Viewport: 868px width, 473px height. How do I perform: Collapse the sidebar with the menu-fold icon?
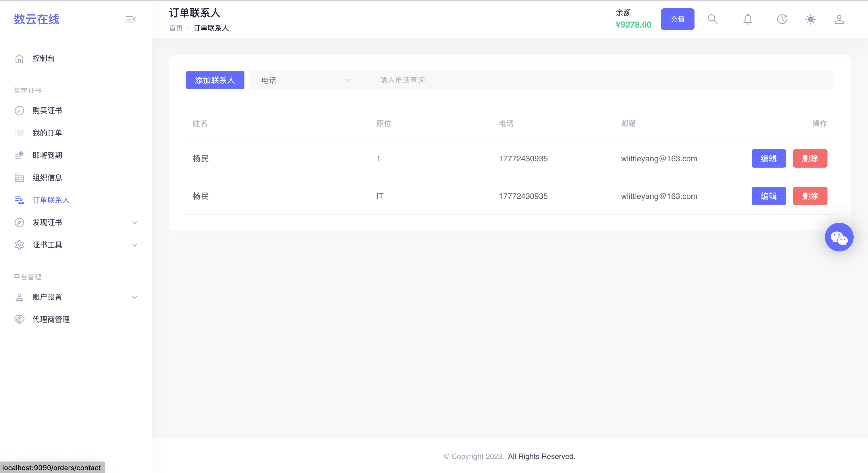[130, 19]
